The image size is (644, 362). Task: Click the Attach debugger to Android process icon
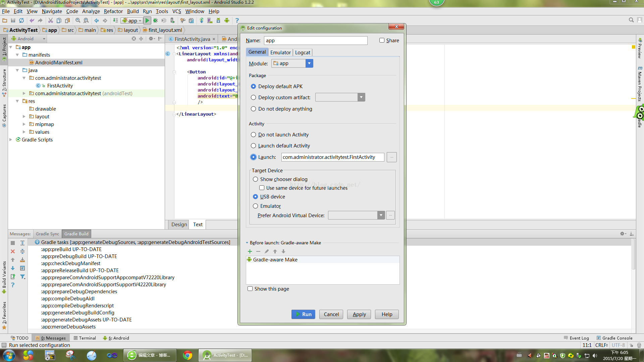click(x=172, y=20)
